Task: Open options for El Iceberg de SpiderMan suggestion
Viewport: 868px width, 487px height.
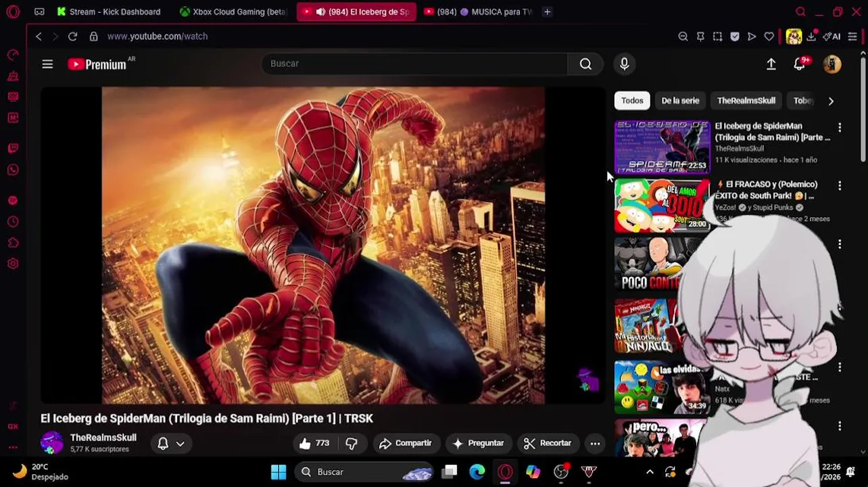Action: (x=840, y=127)
